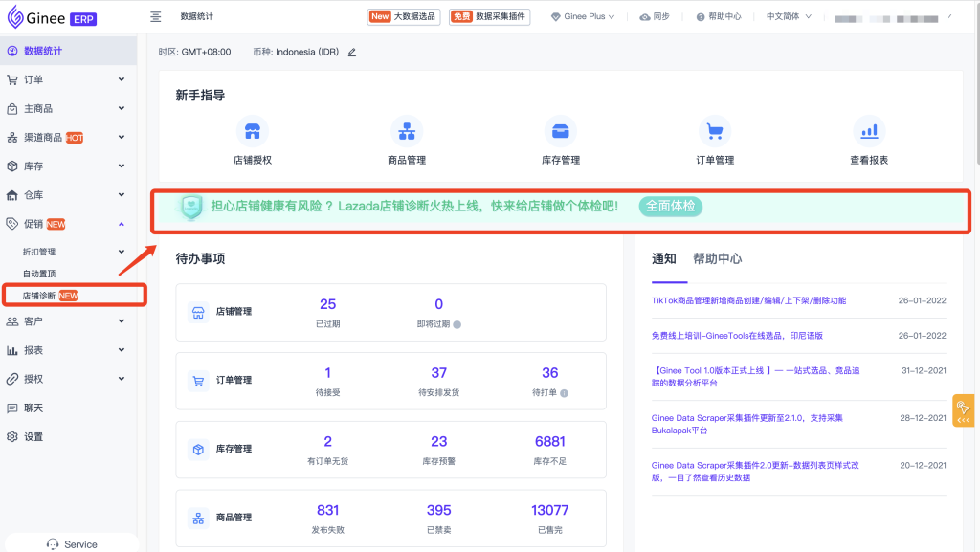Toggle the sidebar collapse hamburger icon
Screen dimensions: 980x552
[156, 17]
